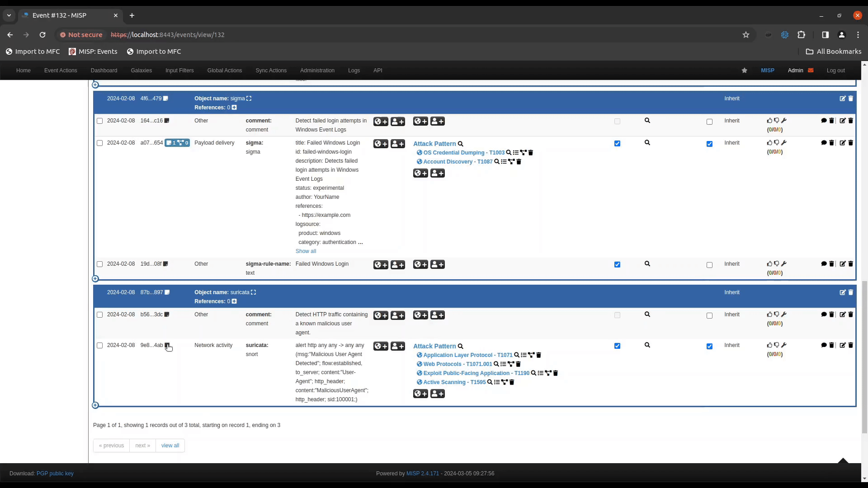Select row checkbox for sigma comment 164...c16

click(100, 121)
